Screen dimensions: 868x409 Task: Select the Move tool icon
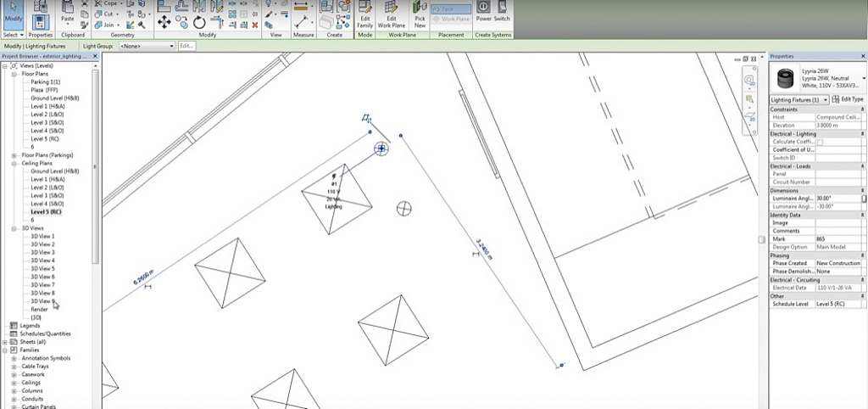[163, 21]
